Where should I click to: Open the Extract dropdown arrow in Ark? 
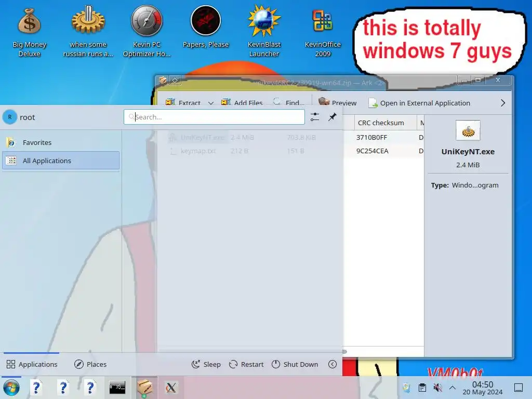coord(211,103)
